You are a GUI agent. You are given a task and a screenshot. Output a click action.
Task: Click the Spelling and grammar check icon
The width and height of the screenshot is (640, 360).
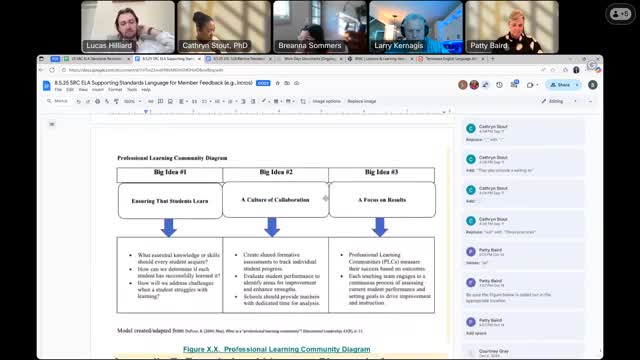(107, 101)
